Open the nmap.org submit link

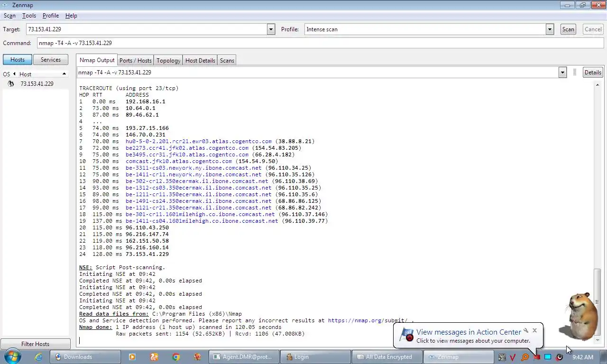coord(368,320)
